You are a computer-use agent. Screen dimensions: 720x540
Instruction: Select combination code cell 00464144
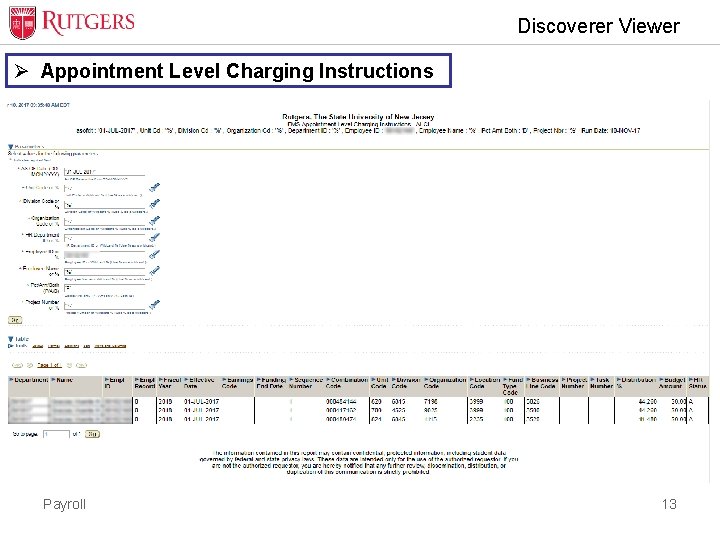341,401
